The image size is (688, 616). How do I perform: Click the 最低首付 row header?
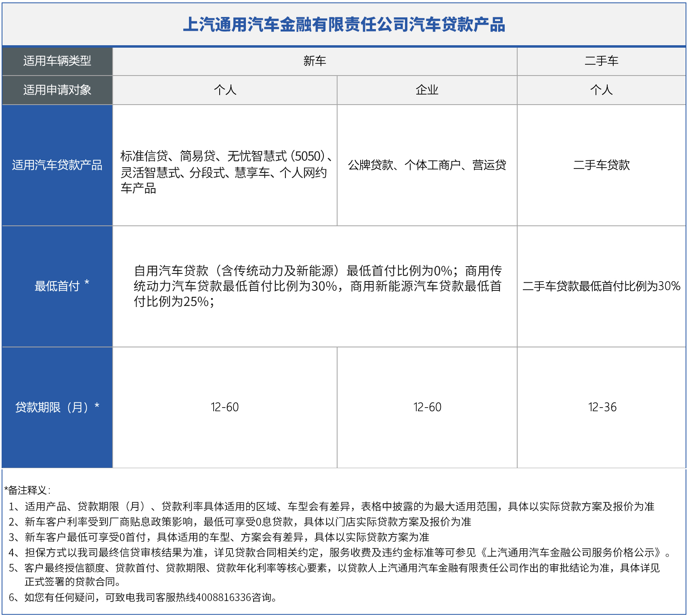tap(57, 286)
